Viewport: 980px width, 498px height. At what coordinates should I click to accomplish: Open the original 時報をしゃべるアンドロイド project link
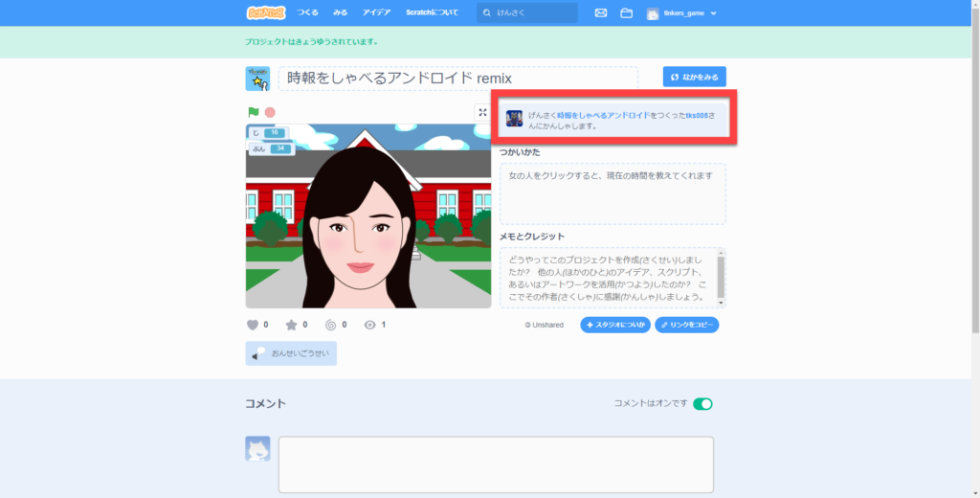pyautogui.click(x=603, y=115)
